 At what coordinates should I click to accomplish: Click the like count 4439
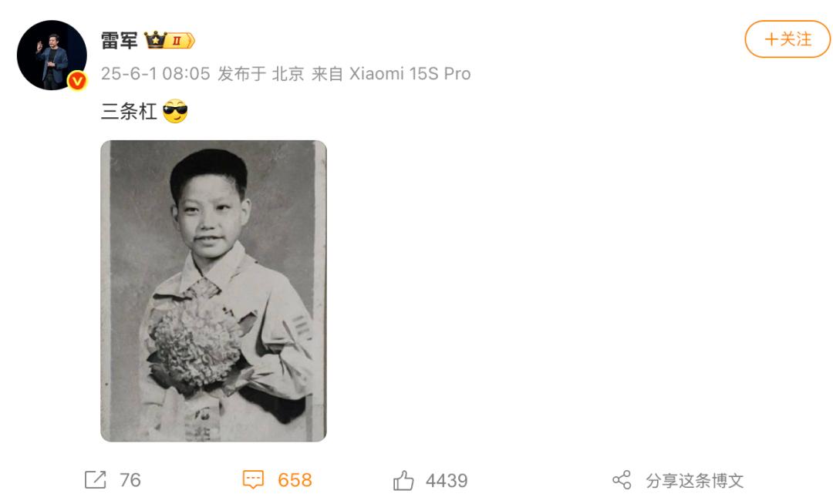(x=447, y=481)
